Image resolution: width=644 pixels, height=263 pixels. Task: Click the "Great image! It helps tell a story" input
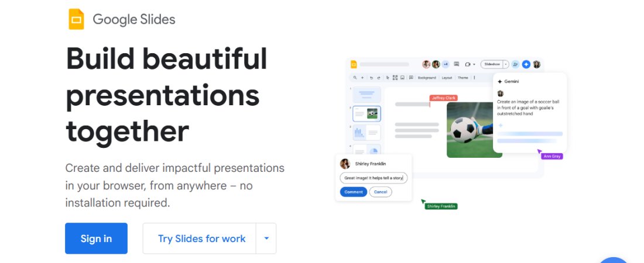pos(374,178)
